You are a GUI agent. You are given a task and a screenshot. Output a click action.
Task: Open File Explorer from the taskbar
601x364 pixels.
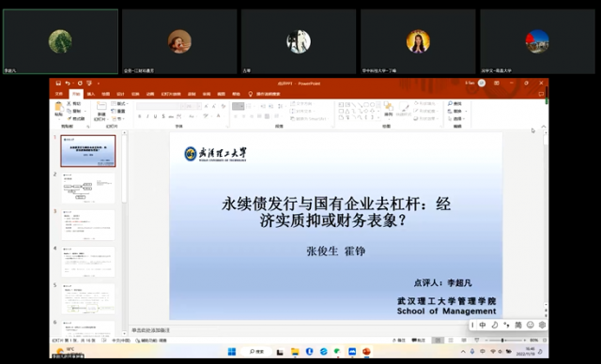295,352
